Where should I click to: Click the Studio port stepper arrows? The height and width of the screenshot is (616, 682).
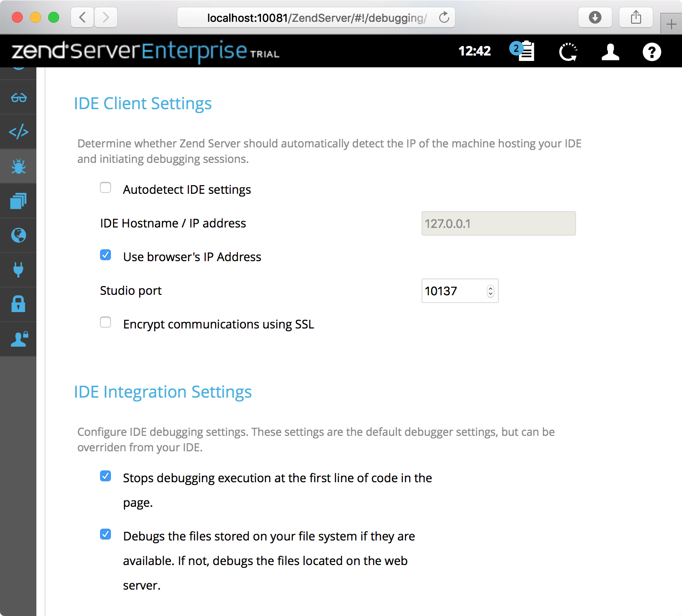[490, 291]
